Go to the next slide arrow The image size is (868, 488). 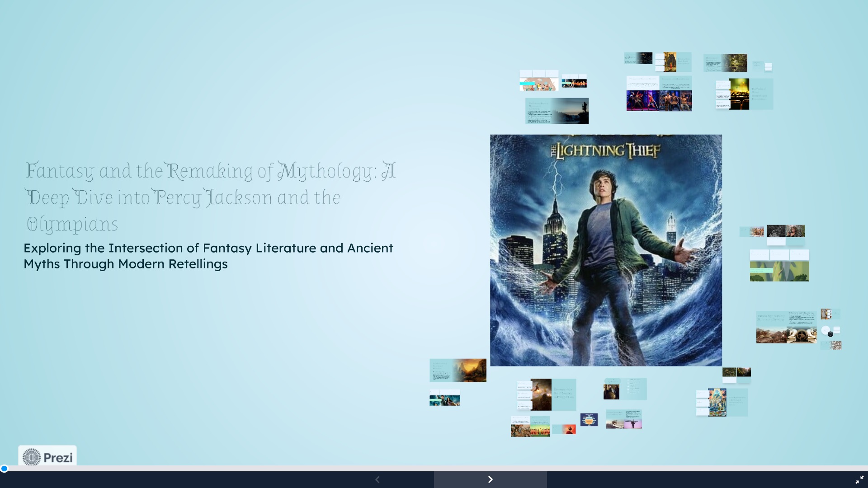490,479
